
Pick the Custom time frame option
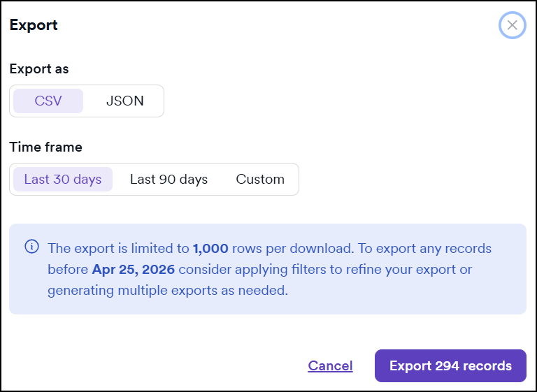[x=260, y=179]
